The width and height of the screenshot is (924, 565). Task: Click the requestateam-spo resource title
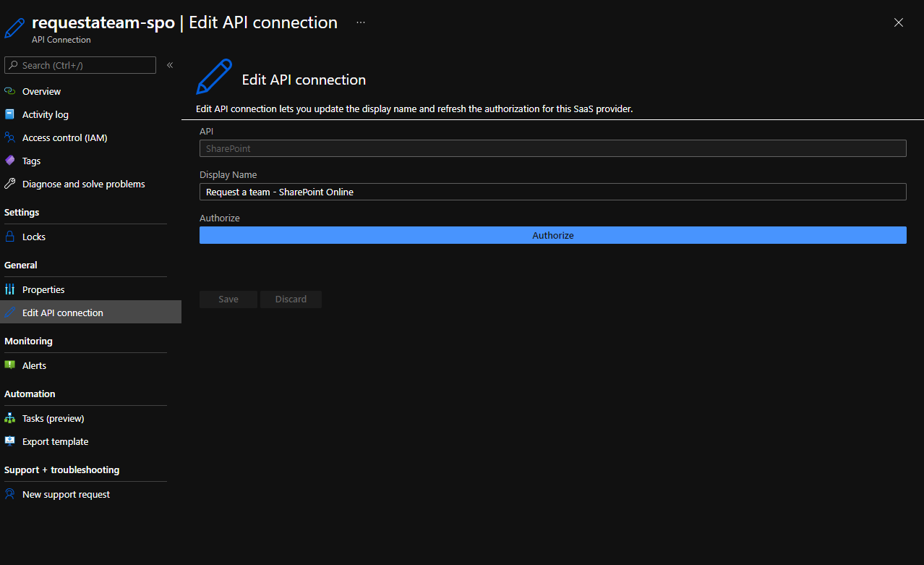[x=103, y=22]
